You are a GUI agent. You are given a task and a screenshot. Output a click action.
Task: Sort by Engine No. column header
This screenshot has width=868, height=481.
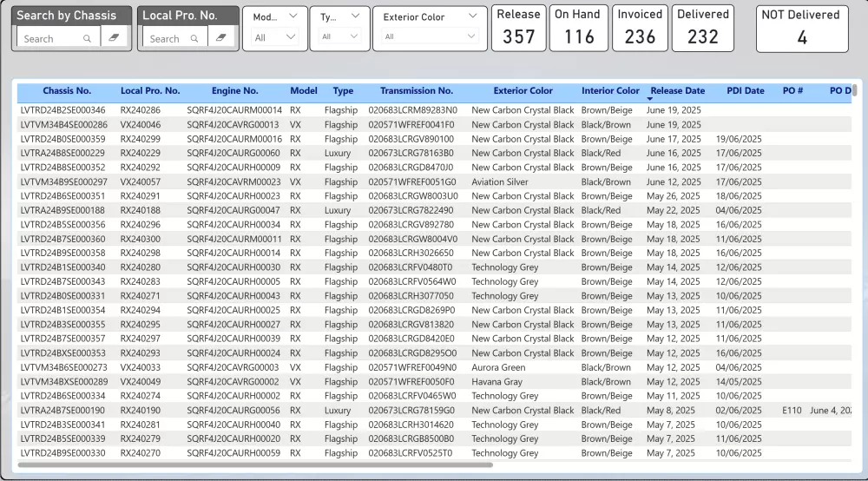coord(234,91)
